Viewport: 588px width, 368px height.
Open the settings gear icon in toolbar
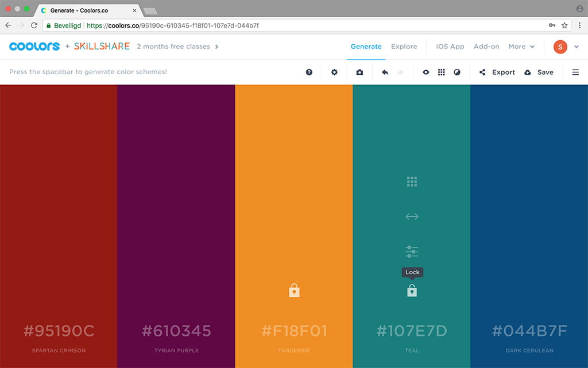point(334,72)
